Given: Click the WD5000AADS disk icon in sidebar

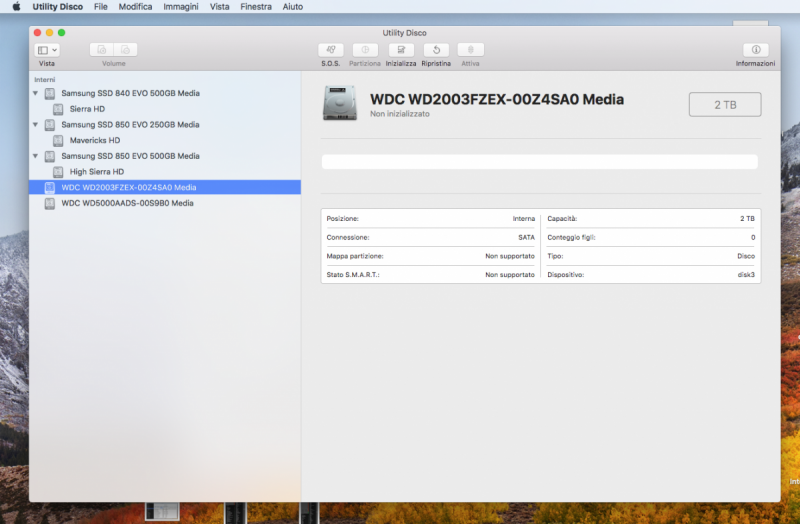Looking at the screenshot, I should click(x=49, y=204).
